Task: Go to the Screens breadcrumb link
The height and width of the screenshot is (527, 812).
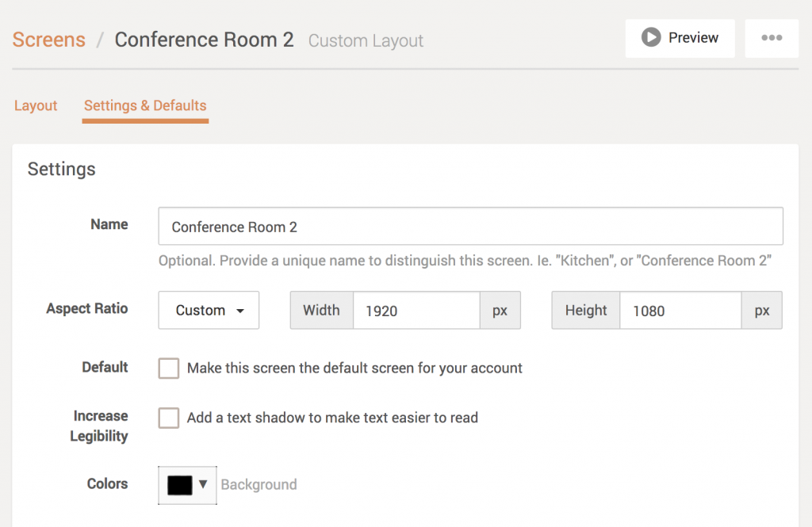Action: [48, 40]
